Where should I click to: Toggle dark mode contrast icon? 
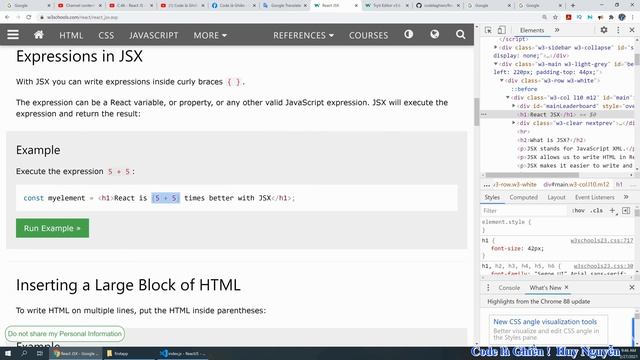pos(409,34)
